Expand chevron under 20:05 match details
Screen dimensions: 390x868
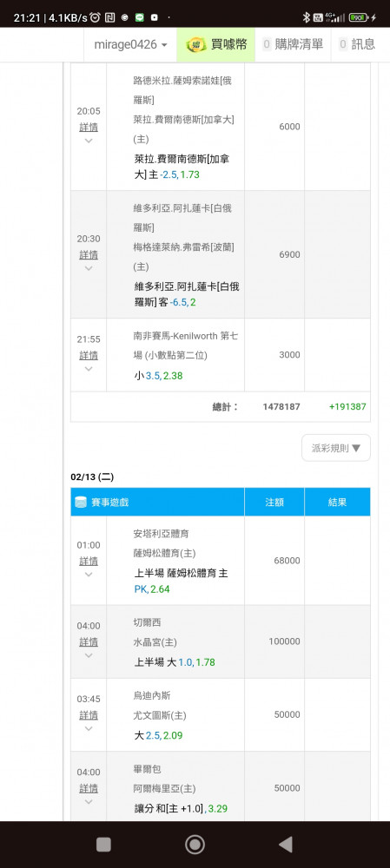[89, 141]
